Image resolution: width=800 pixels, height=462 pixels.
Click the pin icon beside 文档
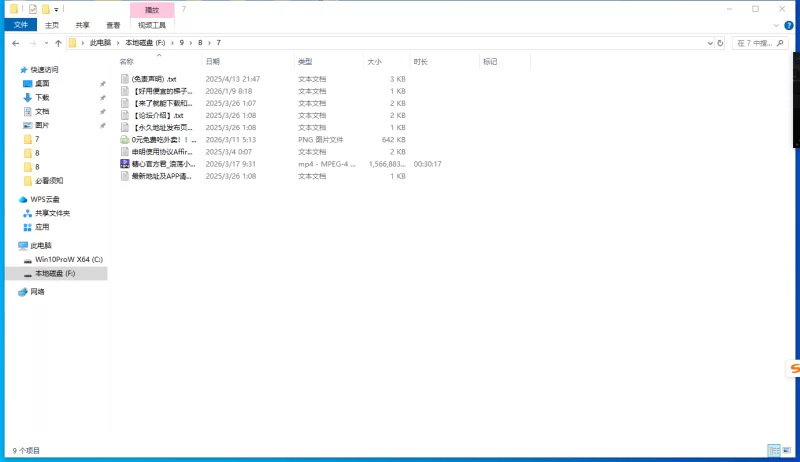[x=103, y=111]
